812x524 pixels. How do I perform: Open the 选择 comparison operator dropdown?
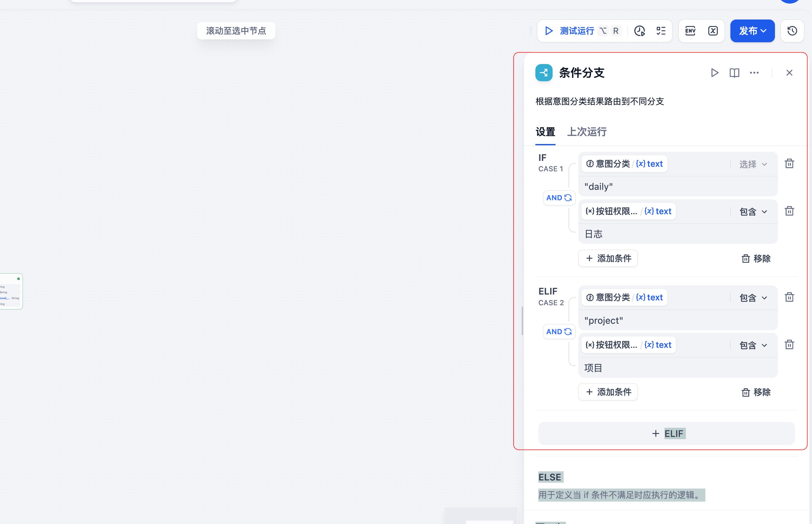pyautogui.click(x=752, y=164)
